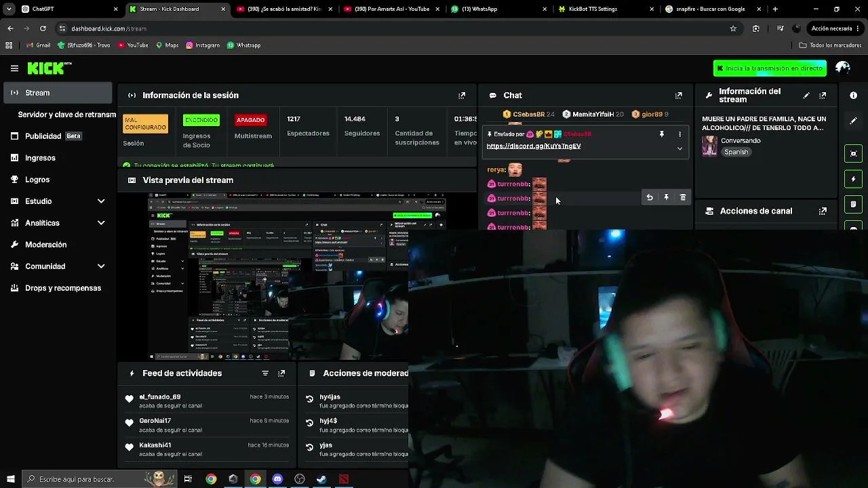
Task: Switch to Por Amarte Así YouTube tab
Action: coord(391,9)
